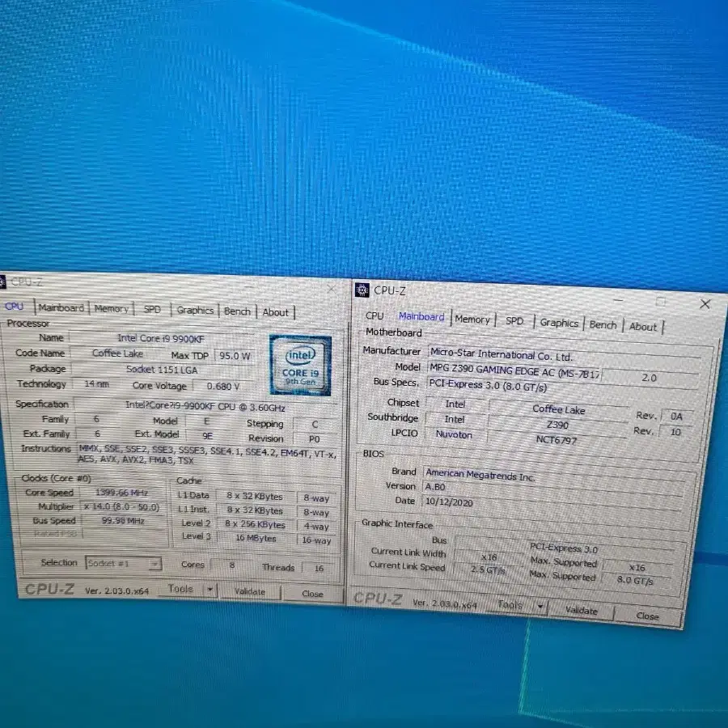Open About tab in the right CPU-Z window
Viewport: 728px width, 728px height.
643,327
